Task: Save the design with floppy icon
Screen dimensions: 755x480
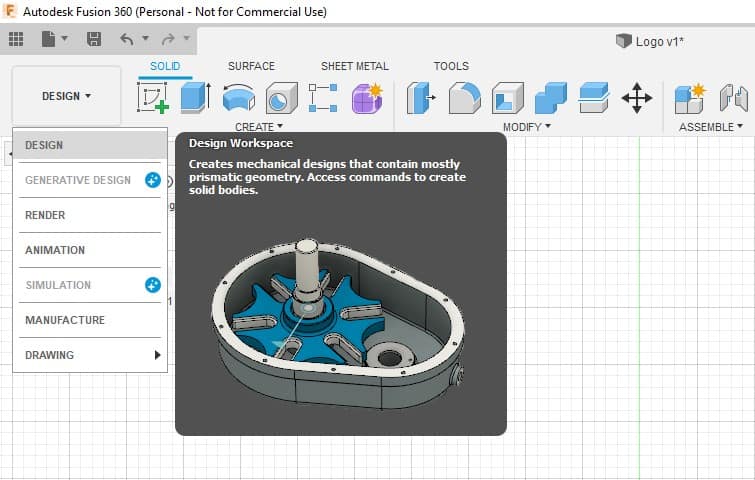Action: tap(94, 39)
